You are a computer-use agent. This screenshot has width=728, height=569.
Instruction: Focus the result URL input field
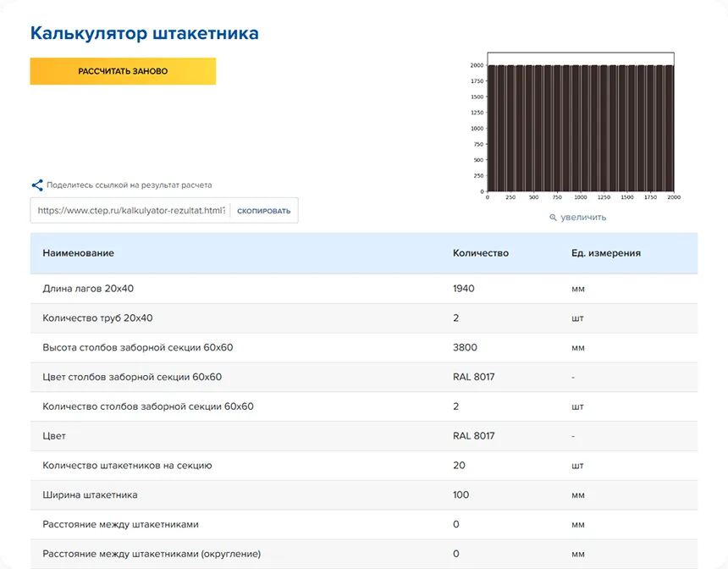(130, 211)
